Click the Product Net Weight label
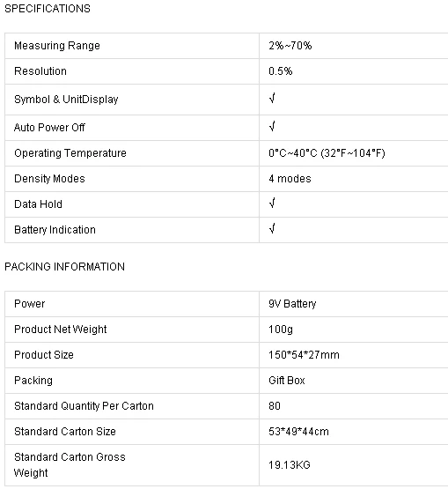 (x=61, y=330)
